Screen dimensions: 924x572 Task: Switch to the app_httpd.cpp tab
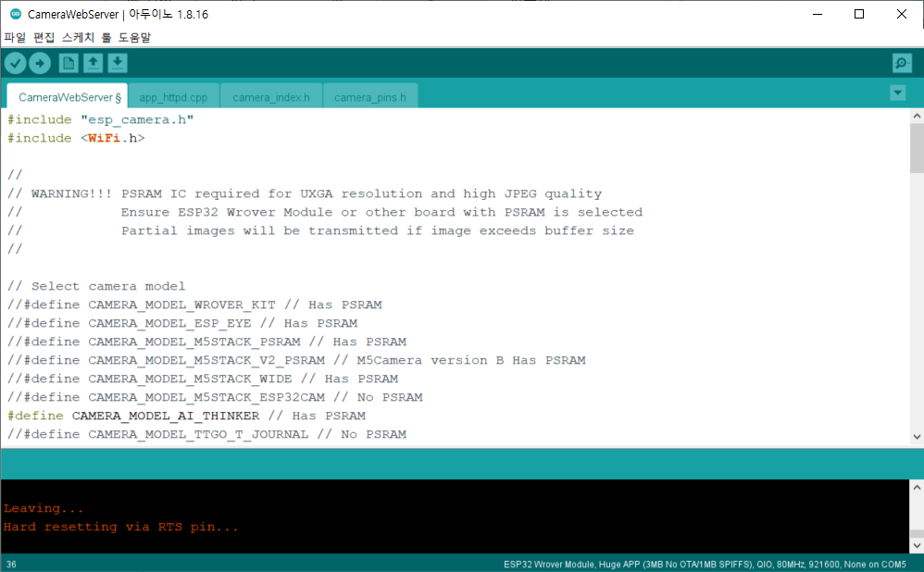point(173,97)
